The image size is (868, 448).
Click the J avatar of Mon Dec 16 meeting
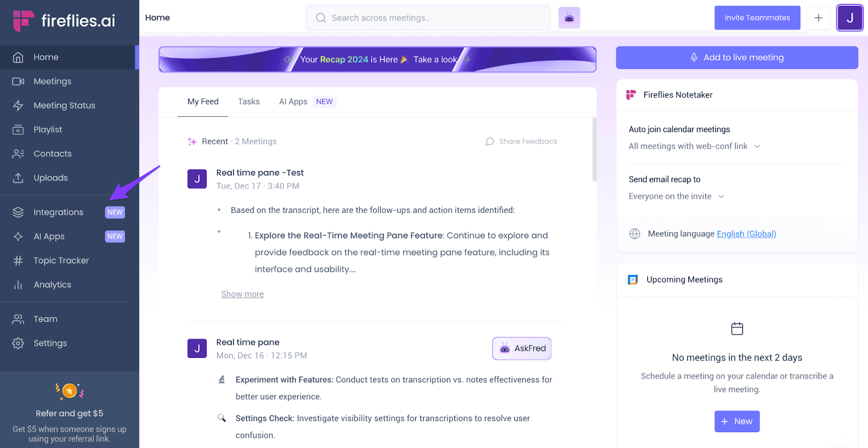[x=197, y=348]
